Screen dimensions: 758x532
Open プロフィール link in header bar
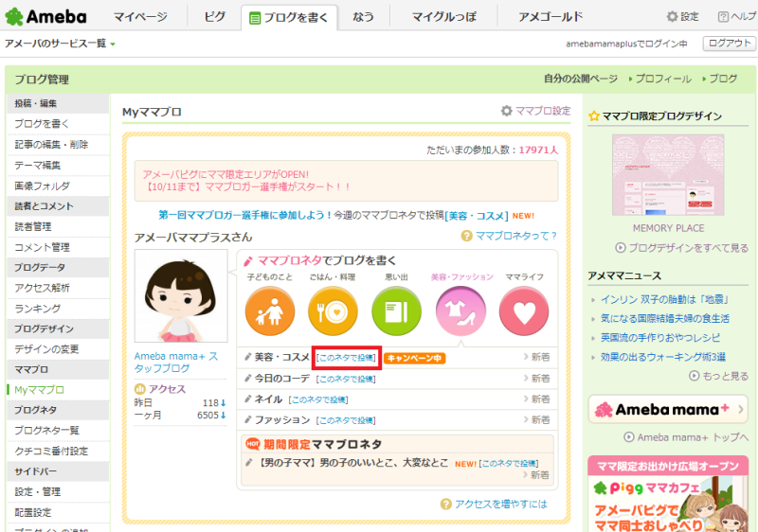[x=662, y=79]
